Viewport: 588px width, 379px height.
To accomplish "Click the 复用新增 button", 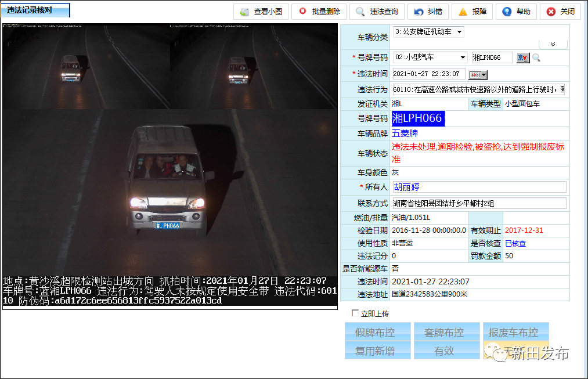I will point(378,350).
